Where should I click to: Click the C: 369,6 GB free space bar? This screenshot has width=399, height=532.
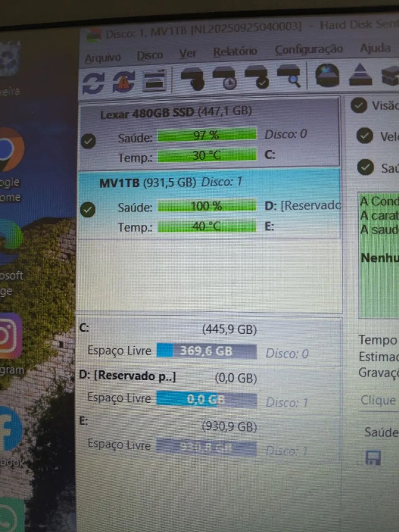pos(207,351)
